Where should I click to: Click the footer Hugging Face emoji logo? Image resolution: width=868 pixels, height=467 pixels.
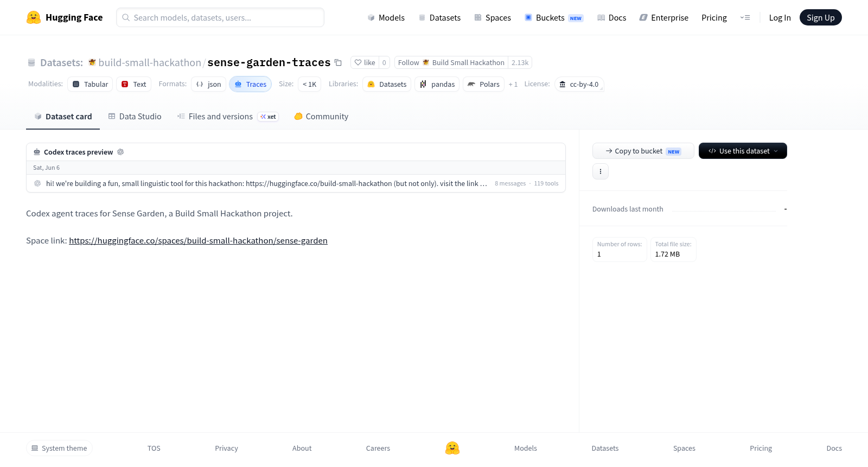[452, 448]
